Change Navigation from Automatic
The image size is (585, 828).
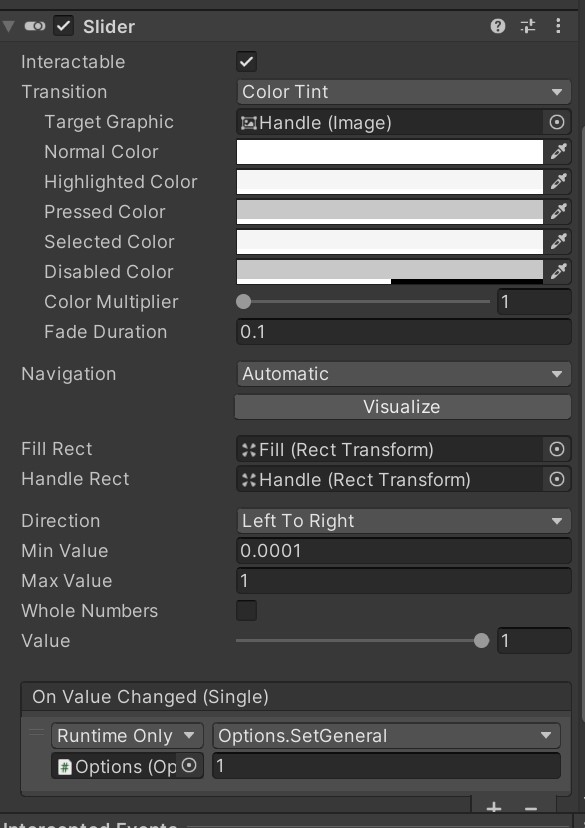pos(403,373)
